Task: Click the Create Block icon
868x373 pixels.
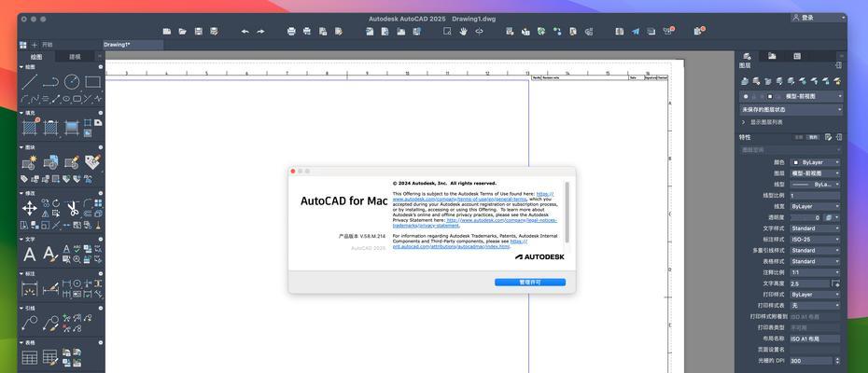Action: [29, 162]
